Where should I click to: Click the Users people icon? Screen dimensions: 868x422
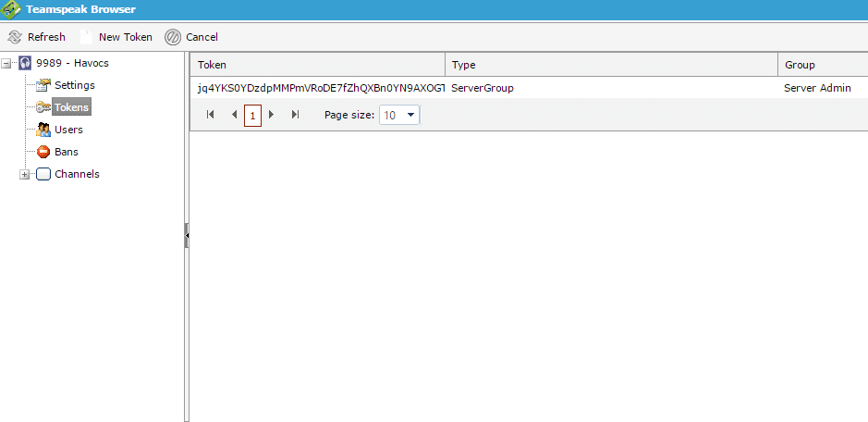click(x=43, y=130)
